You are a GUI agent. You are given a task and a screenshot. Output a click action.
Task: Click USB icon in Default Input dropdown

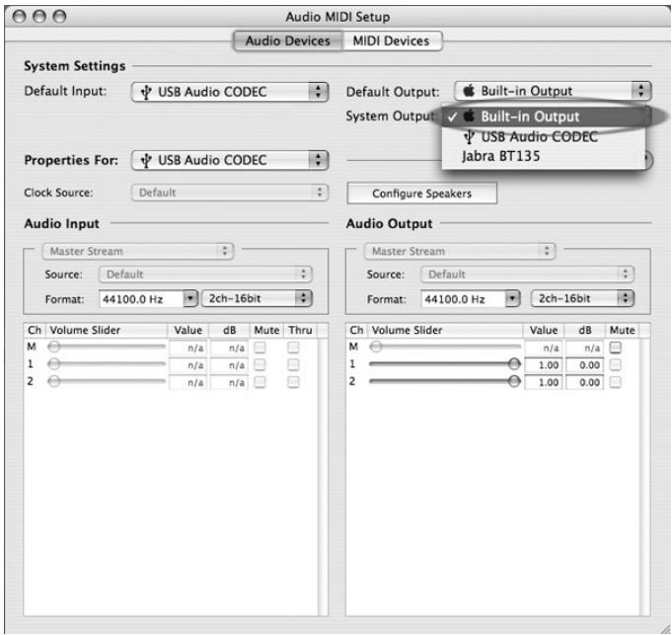146,92
